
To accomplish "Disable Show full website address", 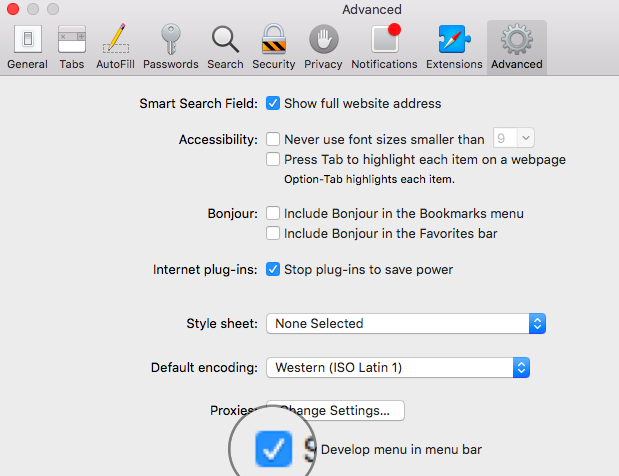I will tap(273, 103).
